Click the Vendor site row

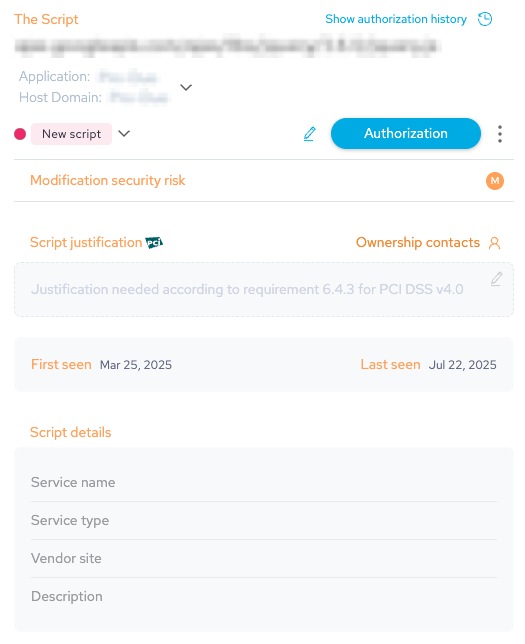[264, 559]
